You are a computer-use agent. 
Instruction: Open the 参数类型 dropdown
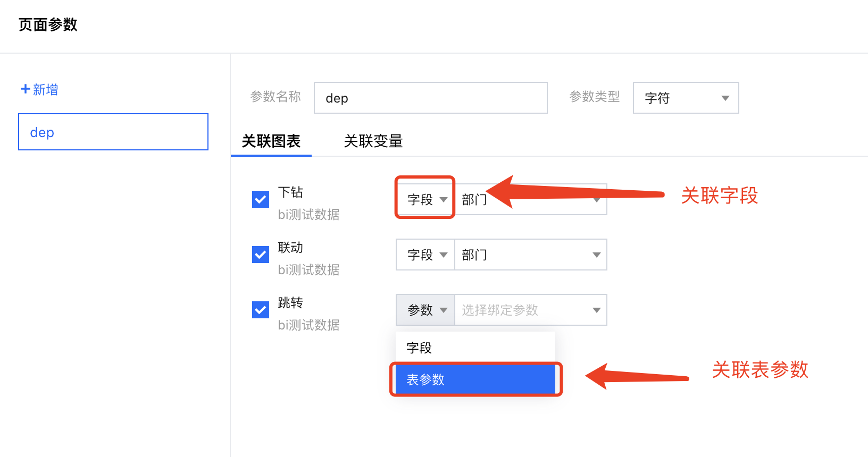(685, 98)
